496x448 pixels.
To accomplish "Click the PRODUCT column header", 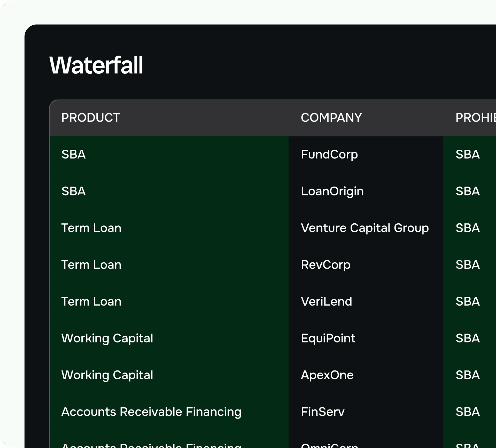I will click(x=90, y=118).
